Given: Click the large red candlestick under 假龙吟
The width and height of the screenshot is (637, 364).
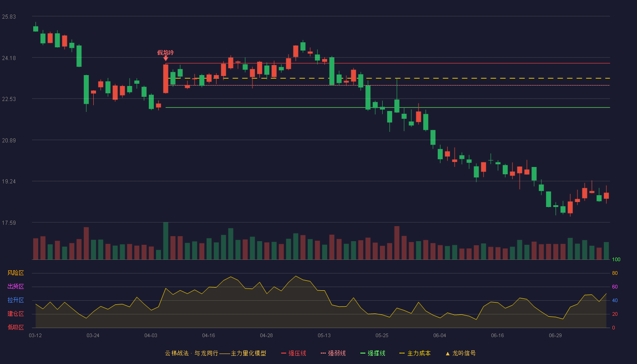Looking at the screenshot, I should pos(166,79).
